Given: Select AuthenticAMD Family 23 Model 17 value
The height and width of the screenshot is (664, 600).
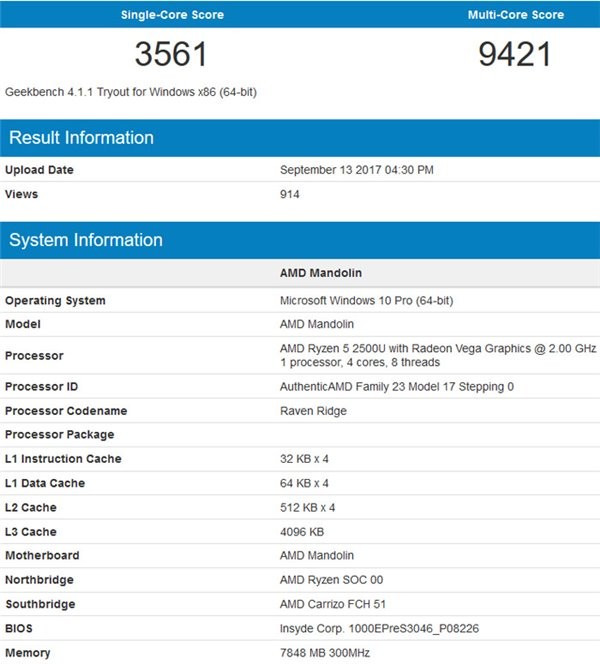Looking at the screenshot, I should [397, 387].
